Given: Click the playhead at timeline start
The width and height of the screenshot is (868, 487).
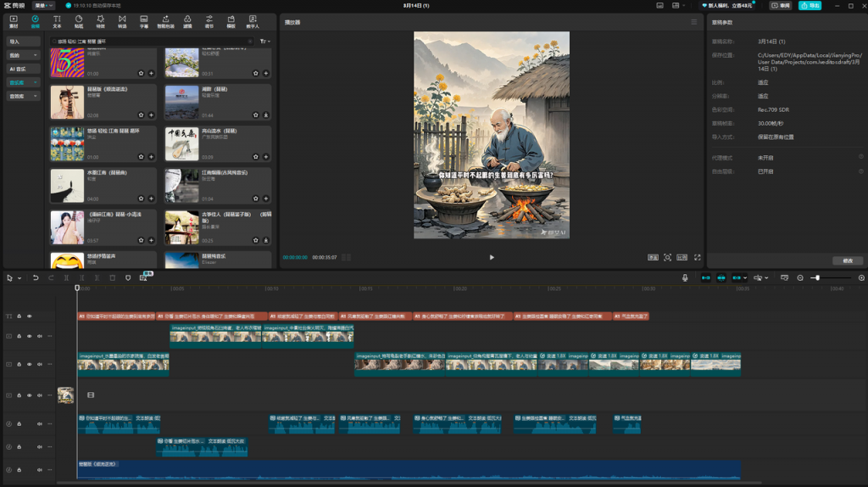Looking at the screenshot, I should pyautogui.click(x=77, y=288).
